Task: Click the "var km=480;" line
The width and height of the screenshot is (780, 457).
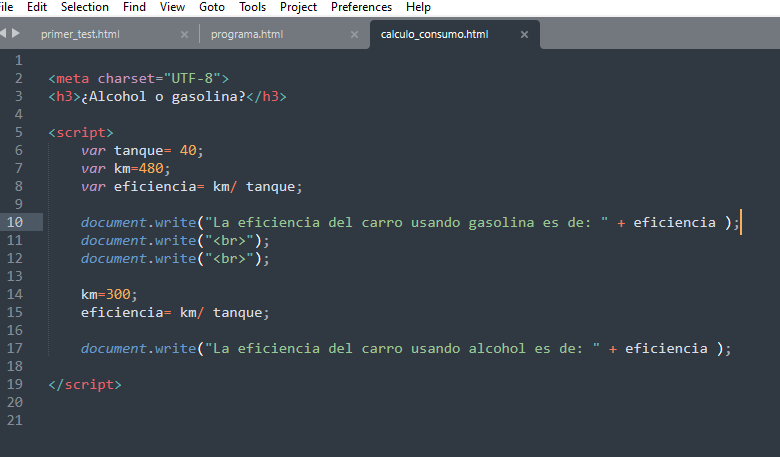Action: tap(126, 169)
